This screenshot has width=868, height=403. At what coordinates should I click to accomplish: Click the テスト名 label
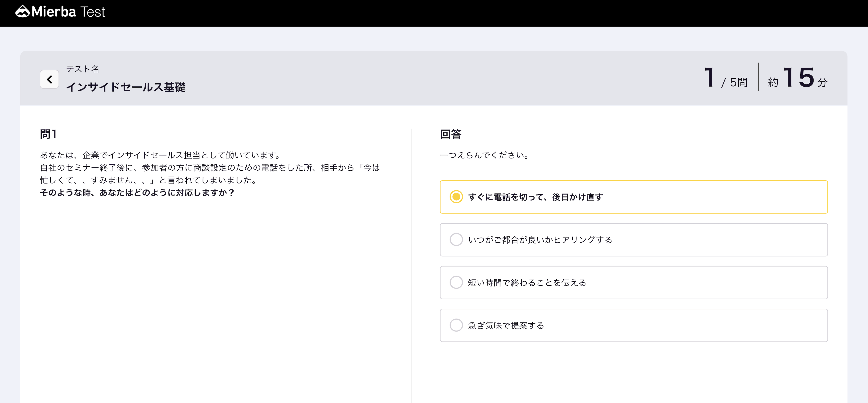83,69
